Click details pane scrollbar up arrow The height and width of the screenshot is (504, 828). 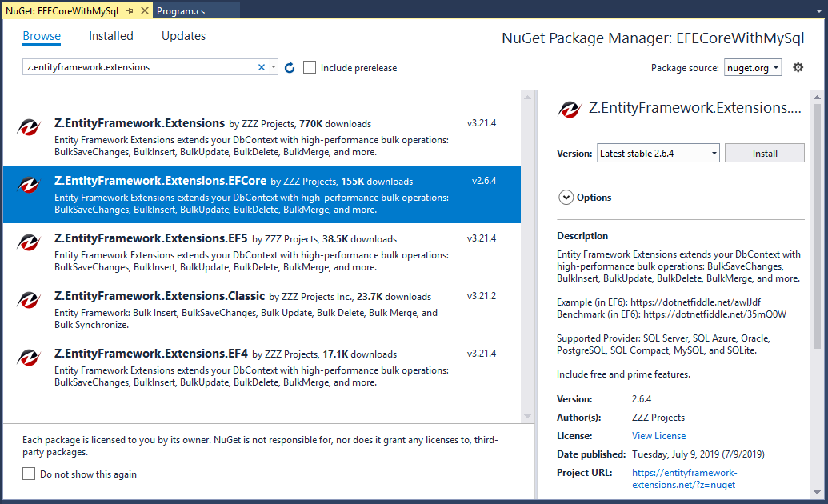pyautogui.click(x=817, y=98)
